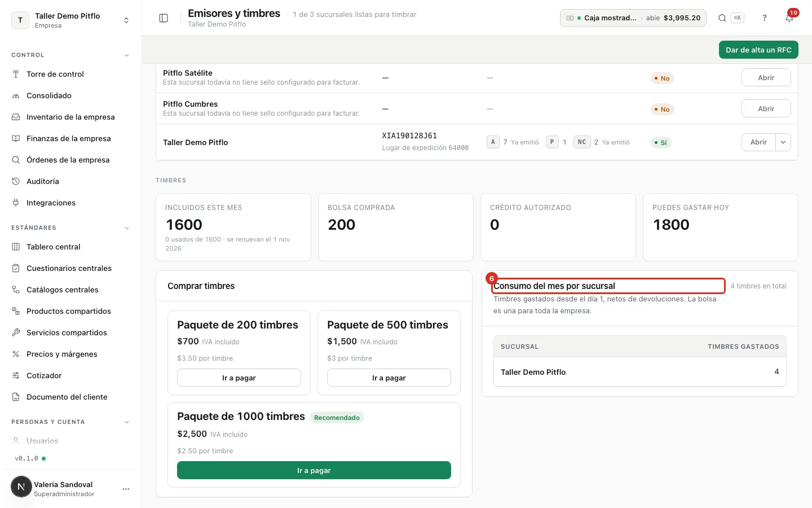Expand the Abrir dropdown arrow for Taller Demo Pitflo
812x508 pixels.
pyautogui.click(x=783, y=142)
